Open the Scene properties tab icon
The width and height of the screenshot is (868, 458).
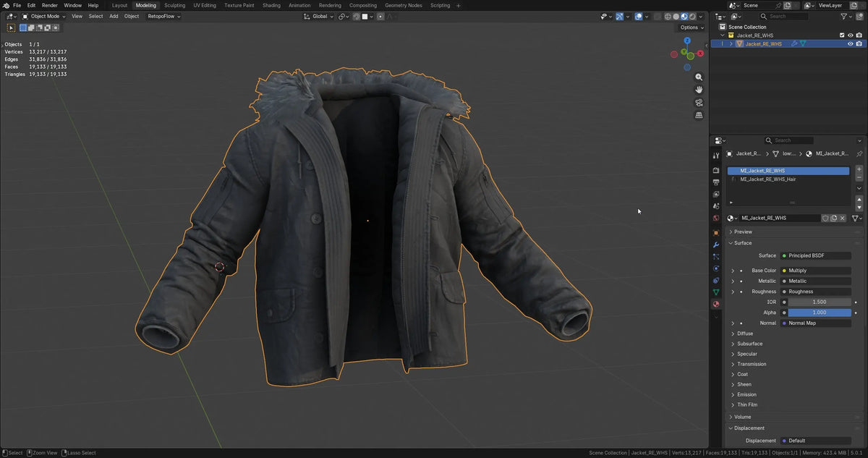pos(716,206)
